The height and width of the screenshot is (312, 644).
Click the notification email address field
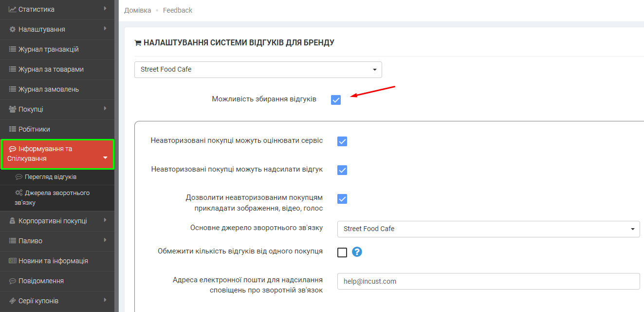[488, 281]
